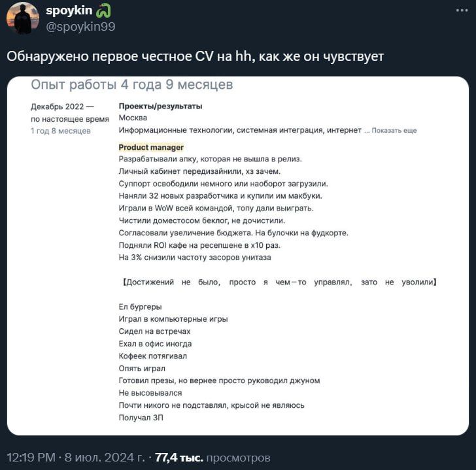476x470 pixels.
Task: Click the '1 год 8 месяцев' duration text
Action: coord(61,131)
